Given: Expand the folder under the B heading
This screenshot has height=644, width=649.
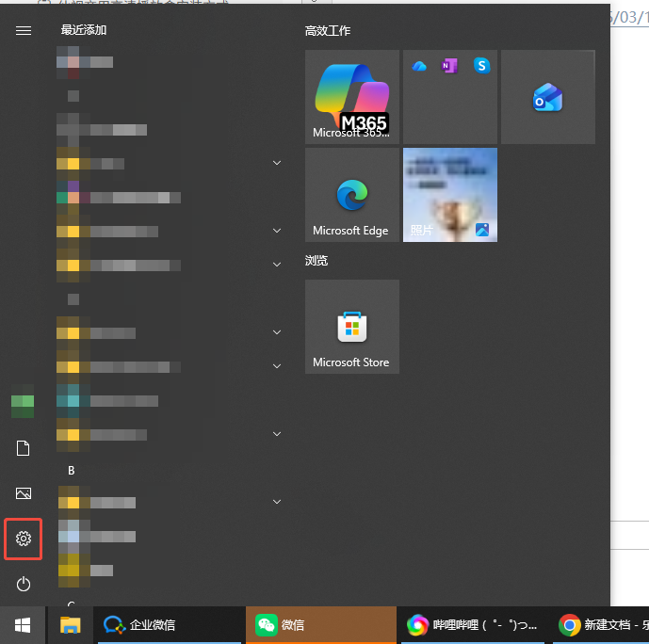Looking at the screenshot, I should click(277, 502).
